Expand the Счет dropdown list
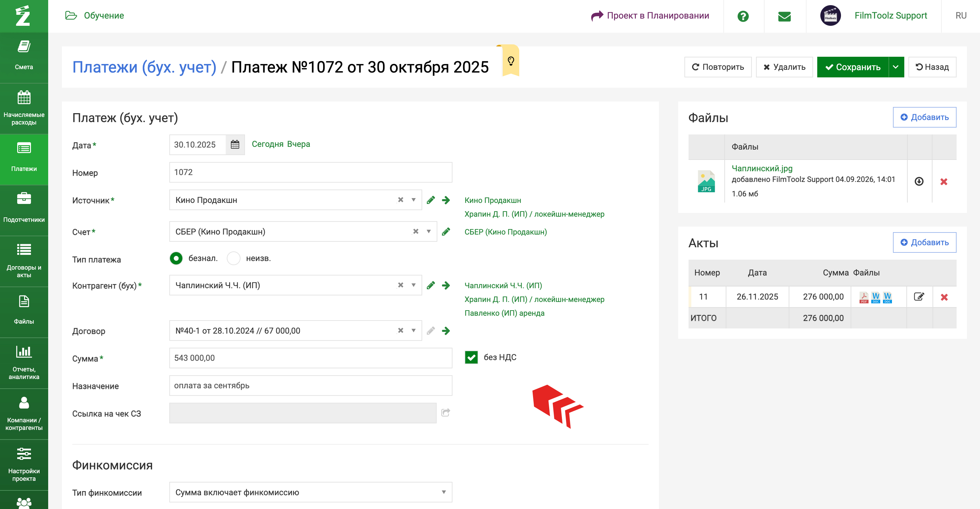Viewport: 980px width, 509px height. pos(428,231)
